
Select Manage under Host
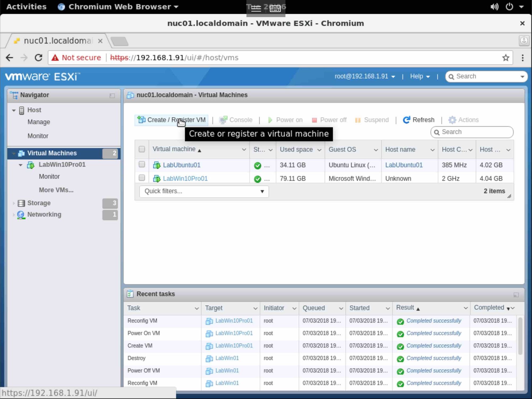click(39, 122)
